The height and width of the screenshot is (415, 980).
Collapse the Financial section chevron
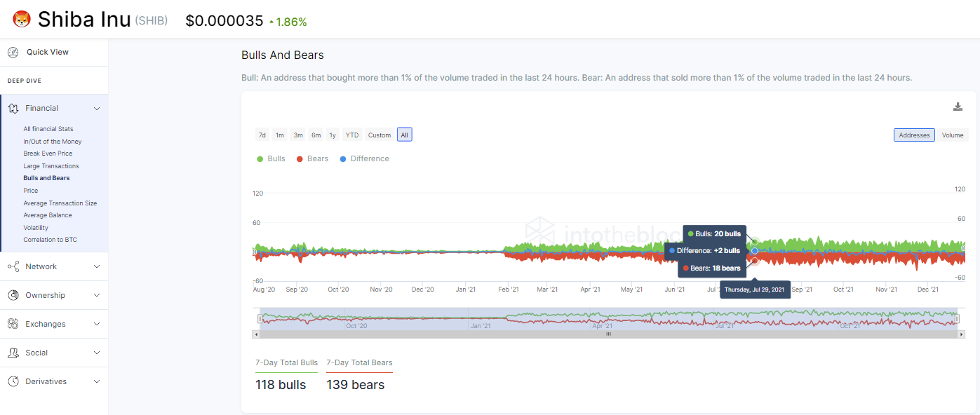pyautogui.click(x=97, y=109)
